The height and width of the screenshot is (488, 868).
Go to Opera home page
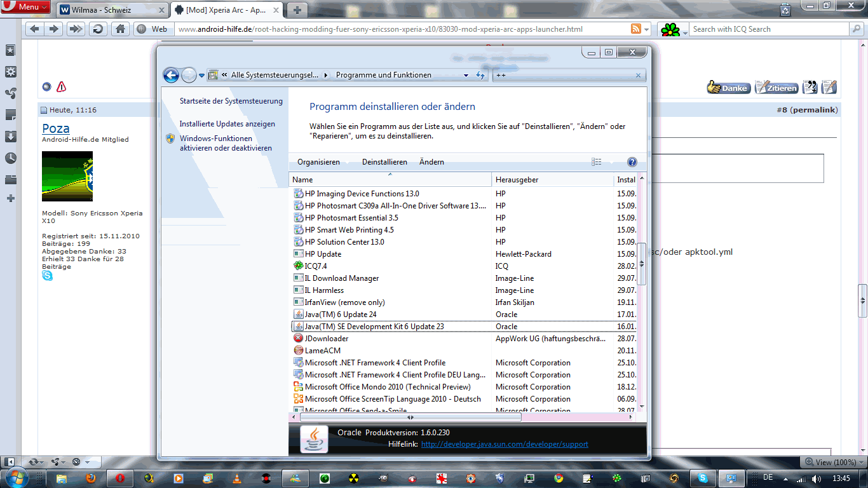tap(120, 29)
